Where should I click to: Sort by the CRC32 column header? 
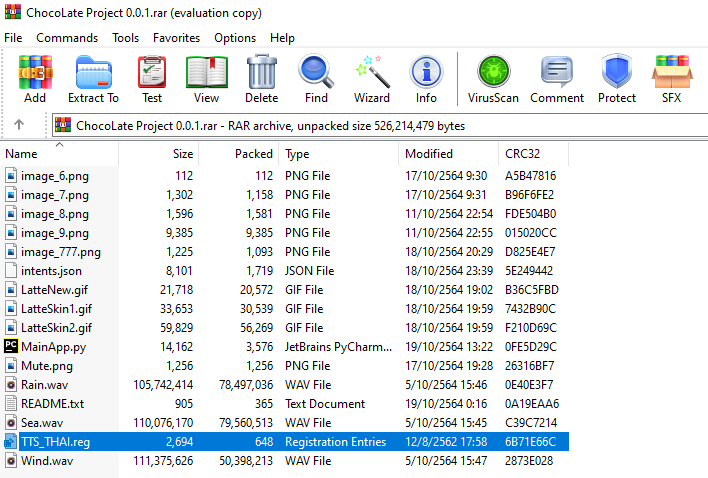point(533,154)
